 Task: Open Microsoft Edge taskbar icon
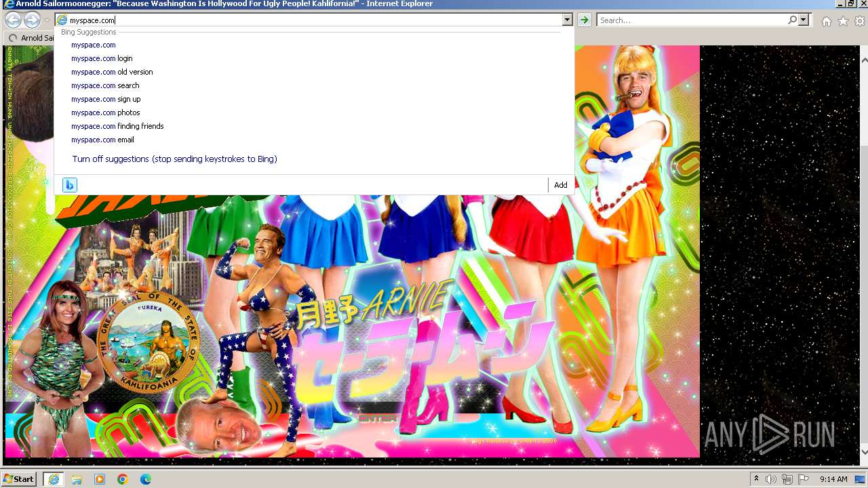[x=146, y=479]
